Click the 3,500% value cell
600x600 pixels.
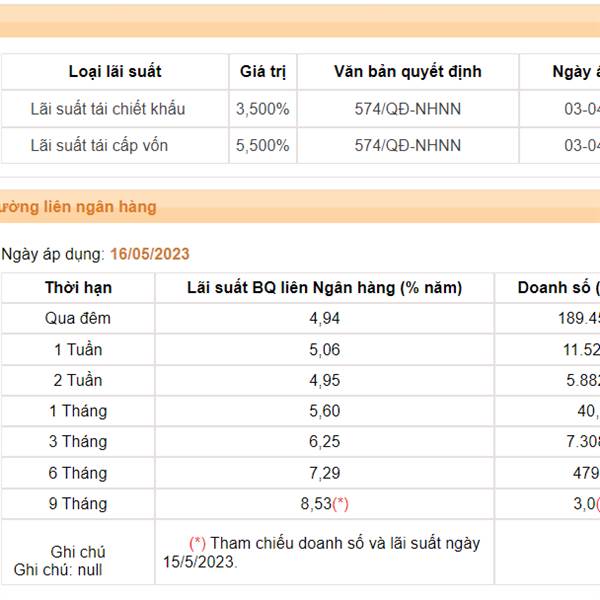pyautogui.click(x=262, y=109)
